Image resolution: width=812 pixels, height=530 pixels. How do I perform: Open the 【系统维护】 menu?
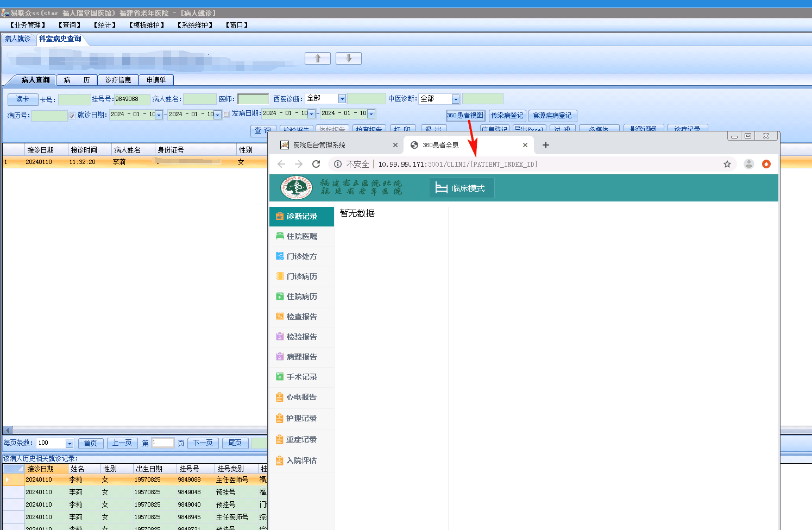click(195, 25)
